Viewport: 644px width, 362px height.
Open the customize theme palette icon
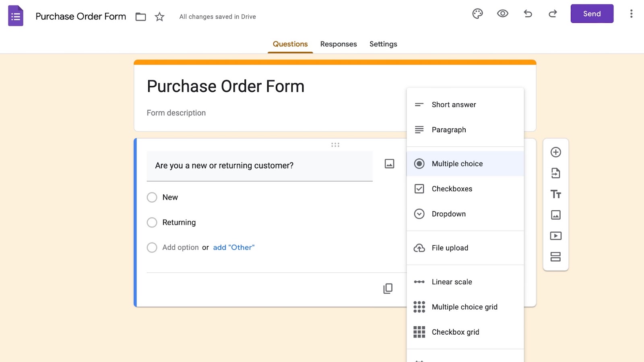[477, 14]
